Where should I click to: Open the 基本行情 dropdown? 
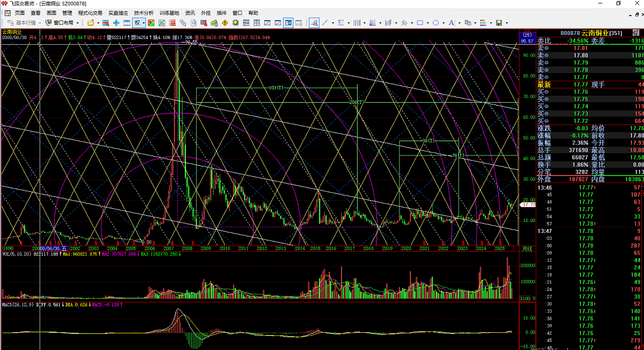coord(24,23)
